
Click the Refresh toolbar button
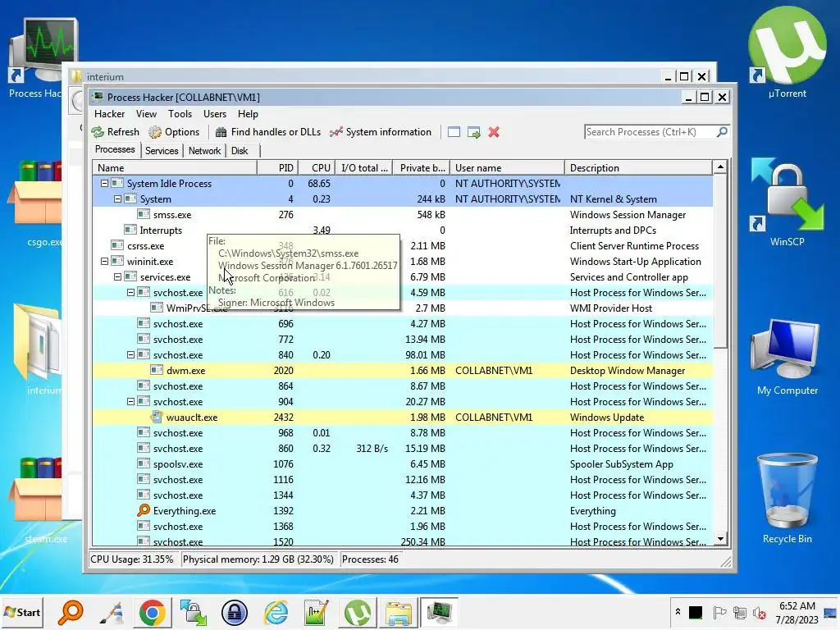tap(115, 132)
